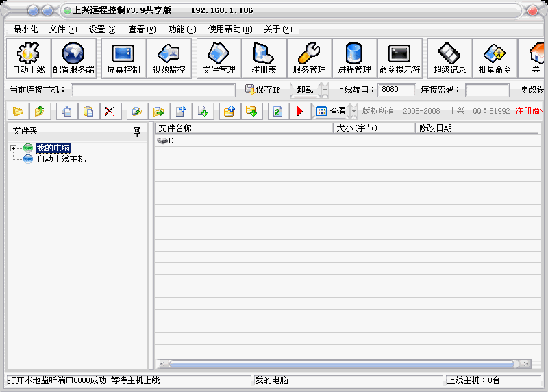Screen dimensions: 548x392
Task: Open the 查看 view dropdown arrow
Action: (x=353, y=111)
